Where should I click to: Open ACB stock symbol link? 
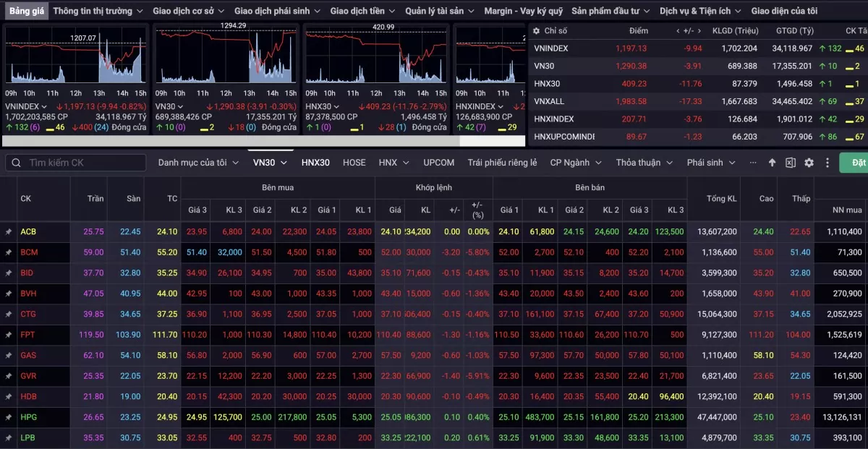click(28, 232)
